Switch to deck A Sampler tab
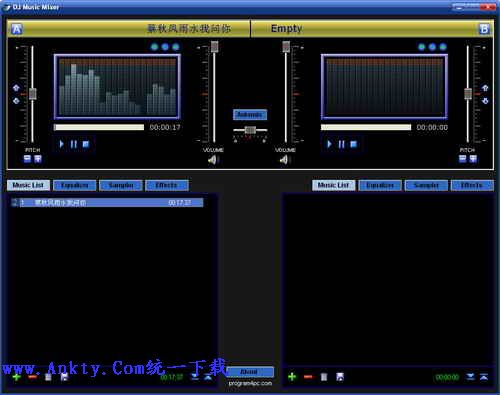The image size is (500, 395). (x=121, y=185)
